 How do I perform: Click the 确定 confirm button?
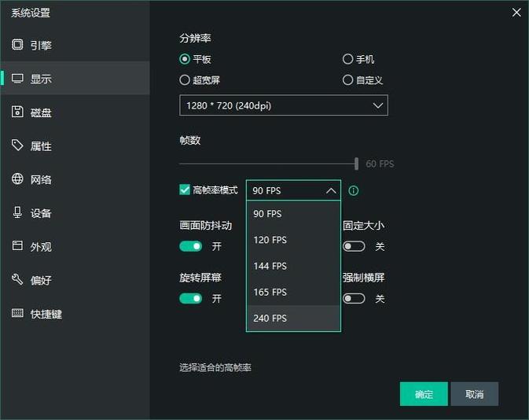[x=424, y=394]
